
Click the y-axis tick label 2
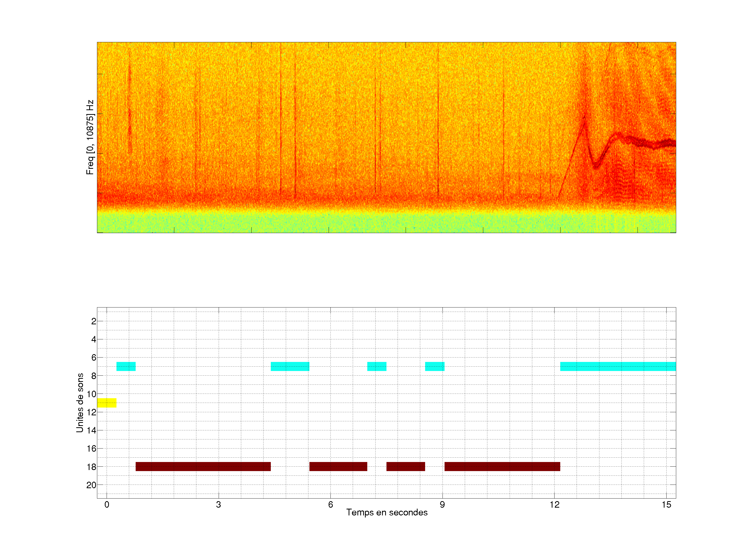pos(94,321)
